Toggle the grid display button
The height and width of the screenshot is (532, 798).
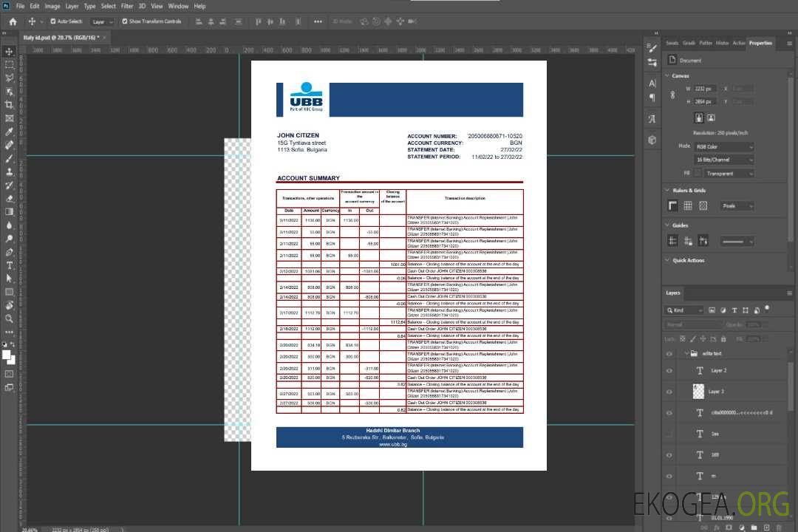(688, 205)
